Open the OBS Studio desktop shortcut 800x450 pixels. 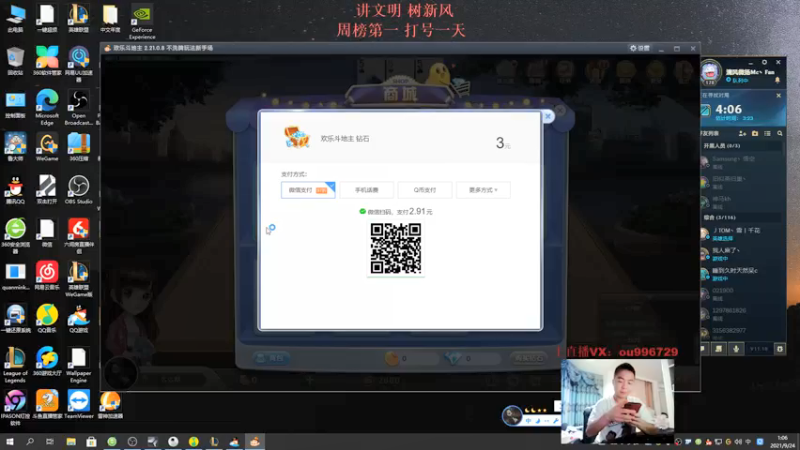(79, 190)
